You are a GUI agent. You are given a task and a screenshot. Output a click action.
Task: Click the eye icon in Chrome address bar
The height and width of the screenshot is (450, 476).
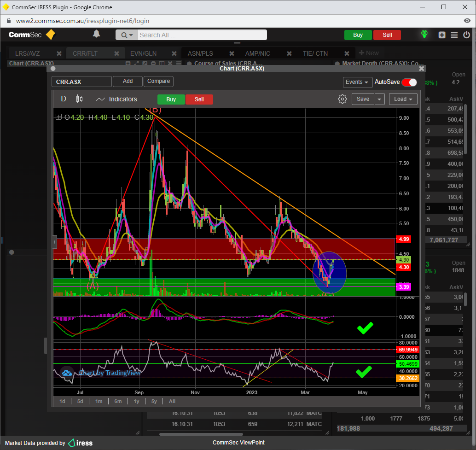click(467, 21)
